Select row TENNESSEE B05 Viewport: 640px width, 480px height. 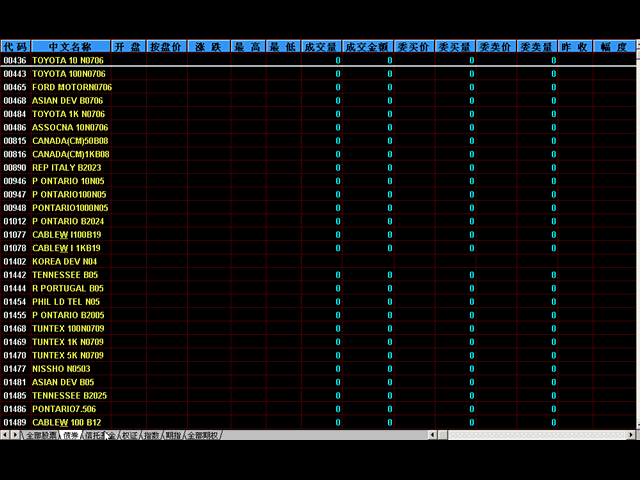click(318, 275)
